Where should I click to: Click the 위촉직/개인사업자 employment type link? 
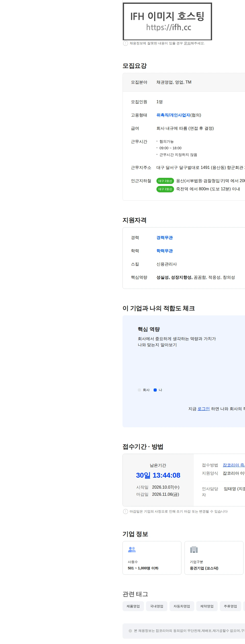[x=173, y=115]
